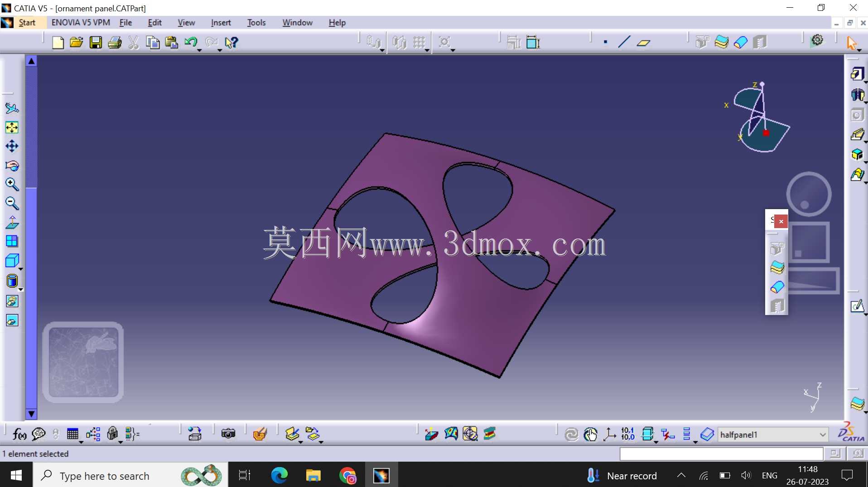This screenshot has width=868, height=487.
Task: Click the Fly mode icon
Action: [x=12, y=108]
